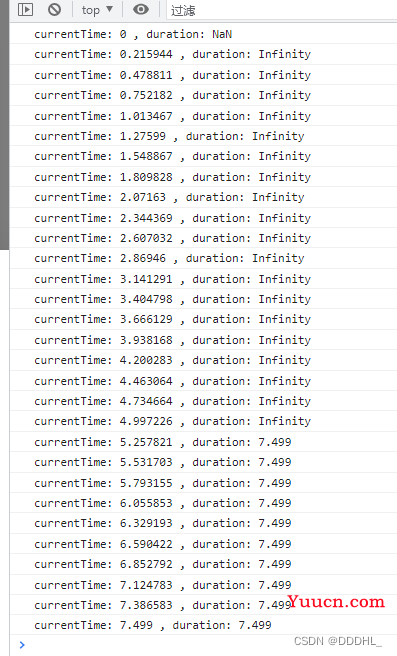This screenshot has height=656, width=397.
Task: Clear the console with the ban icon
Action: point(54,9)
